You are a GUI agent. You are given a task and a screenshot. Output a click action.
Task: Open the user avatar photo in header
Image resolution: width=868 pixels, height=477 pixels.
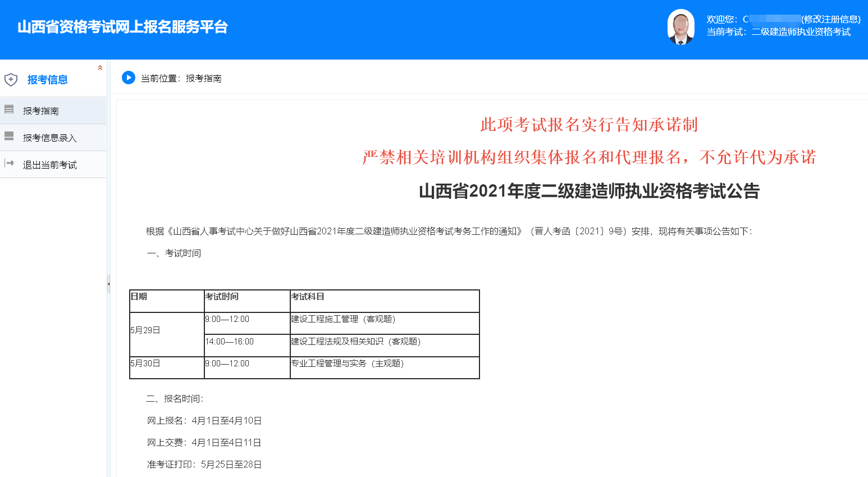click(681, 26)
